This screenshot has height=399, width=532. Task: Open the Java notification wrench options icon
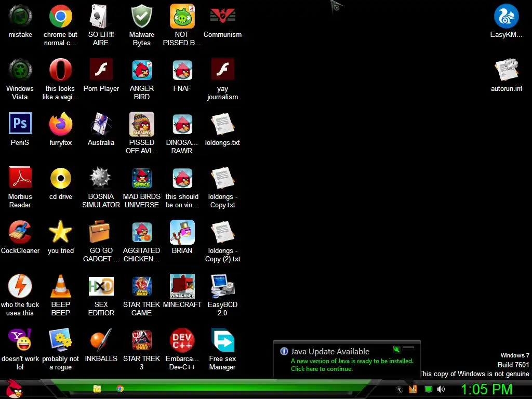(x=396, y=349)
